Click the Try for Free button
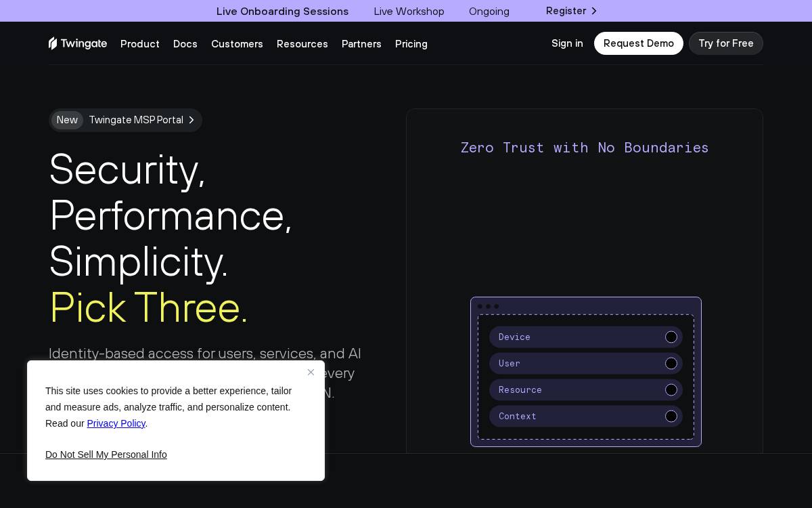The width and height of the screenshot is (812, 508). [x=726, y=43]
